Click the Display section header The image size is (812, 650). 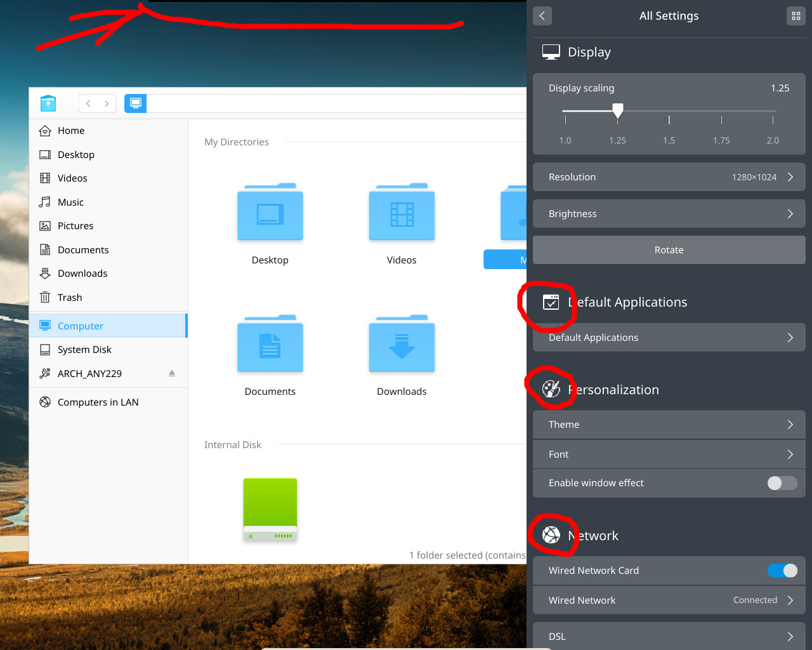pos(577,52)
